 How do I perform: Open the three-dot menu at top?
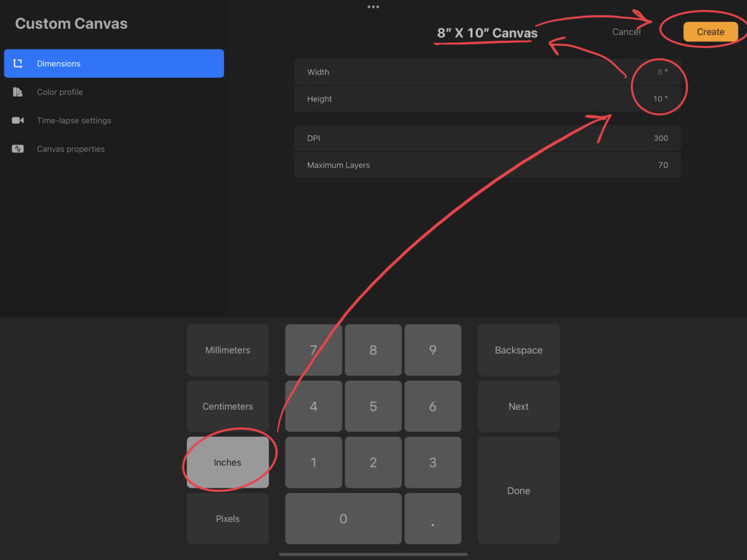pyautogui.click(x=373, y=7)
